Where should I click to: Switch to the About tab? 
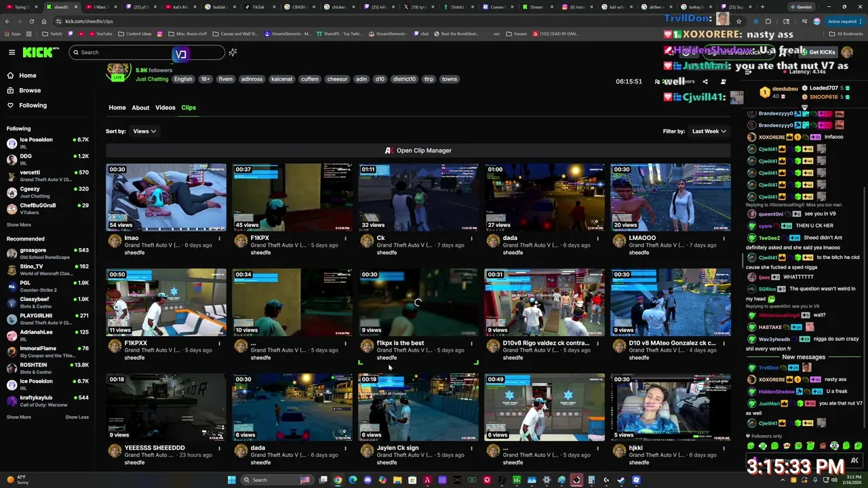pos(140,108)
